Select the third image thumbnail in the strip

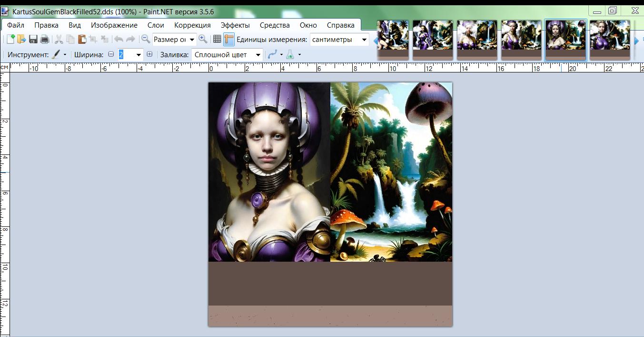[477, 40]
